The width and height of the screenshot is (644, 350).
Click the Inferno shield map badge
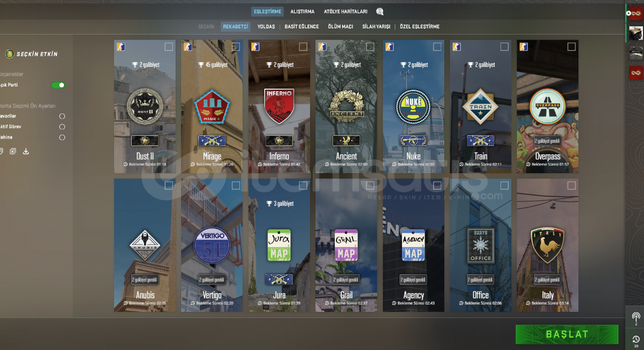coord(279,106)
